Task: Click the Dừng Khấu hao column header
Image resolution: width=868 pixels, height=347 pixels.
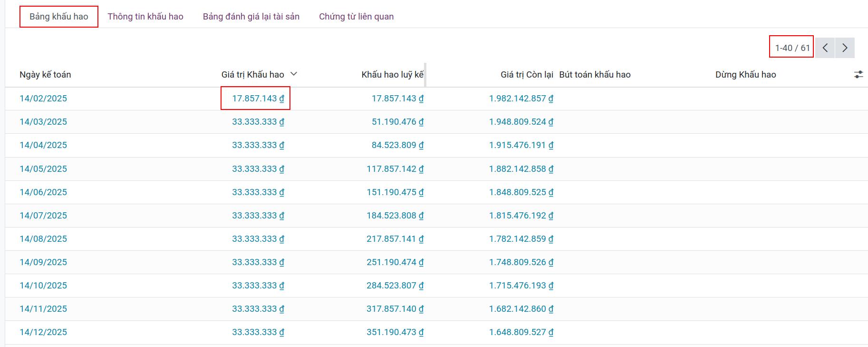Action: coord(745,75)
